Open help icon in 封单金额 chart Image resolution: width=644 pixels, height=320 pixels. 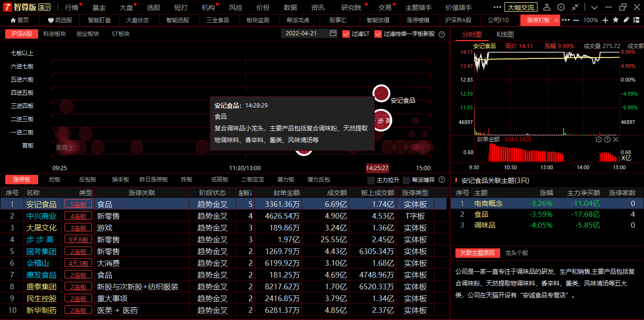click(x=607, y=139)
